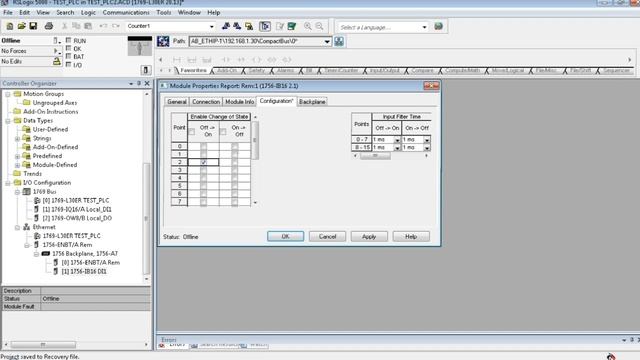This screenshot has width=640, height=360.
Task: Open the communication Path dropdown
Action: 327,42
